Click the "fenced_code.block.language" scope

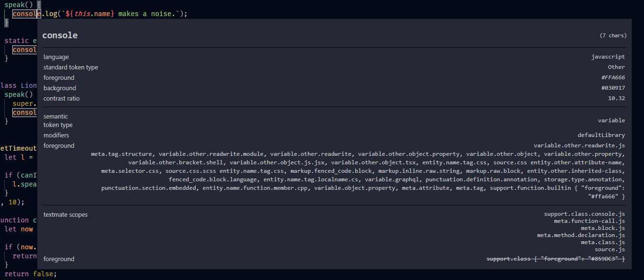[x=198, y=179]
